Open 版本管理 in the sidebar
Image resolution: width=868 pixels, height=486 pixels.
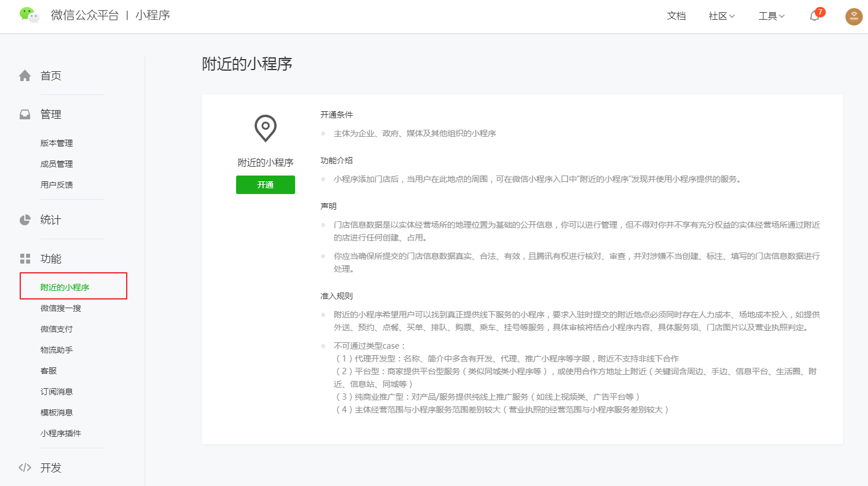(57, 143)
